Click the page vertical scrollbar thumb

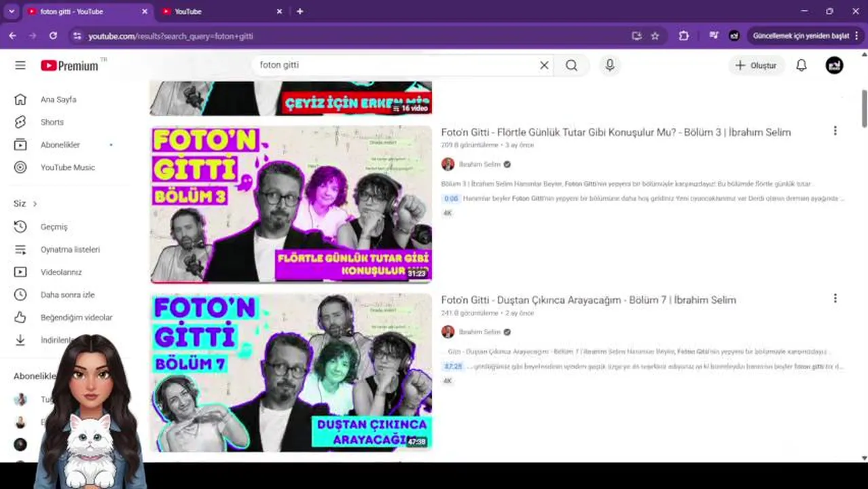coord(864,107)
